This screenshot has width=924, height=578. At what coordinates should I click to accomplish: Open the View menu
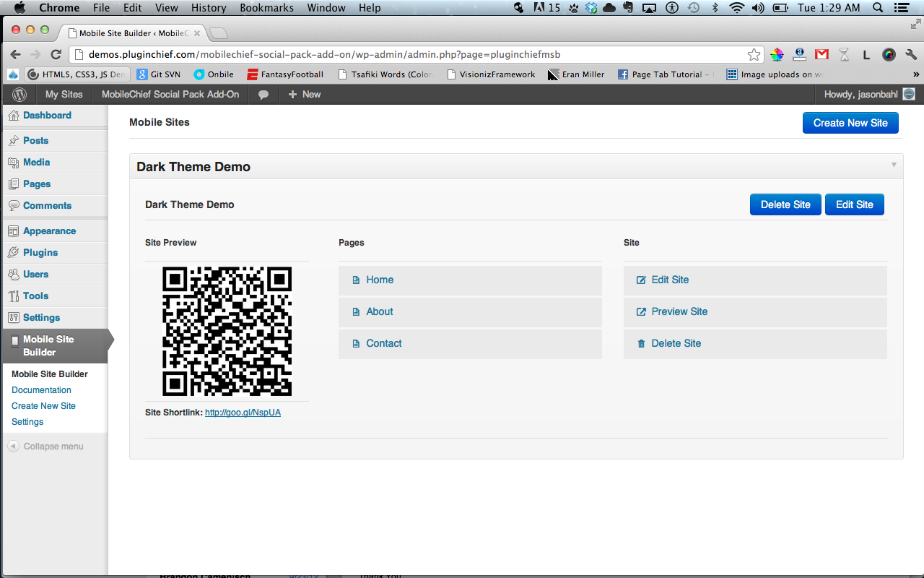pyautogui.click(x=166, y=8)
